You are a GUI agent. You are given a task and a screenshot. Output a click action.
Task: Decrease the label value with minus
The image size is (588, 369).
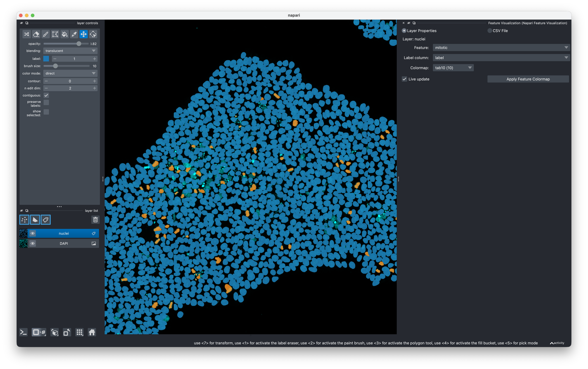55,59
